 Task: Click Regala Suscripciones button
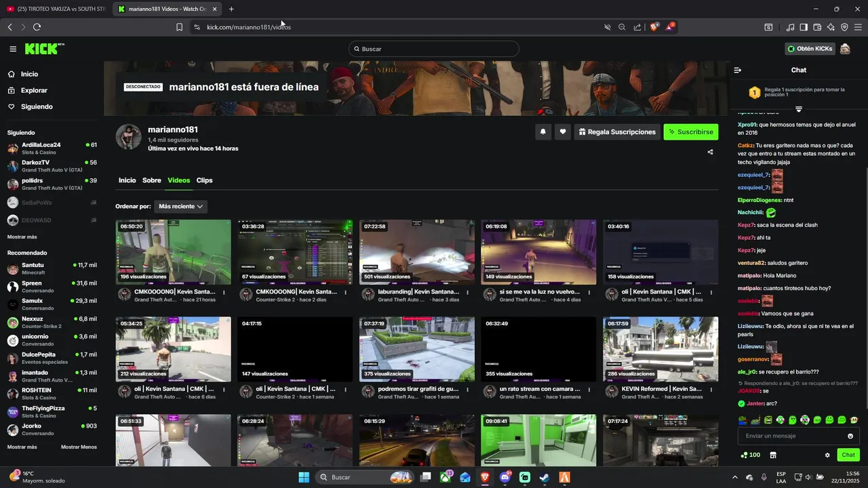tap(617, 132)
